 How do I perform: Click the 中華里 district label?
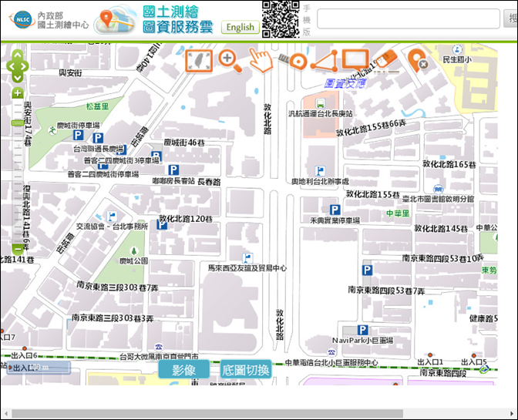click(398, 213)
